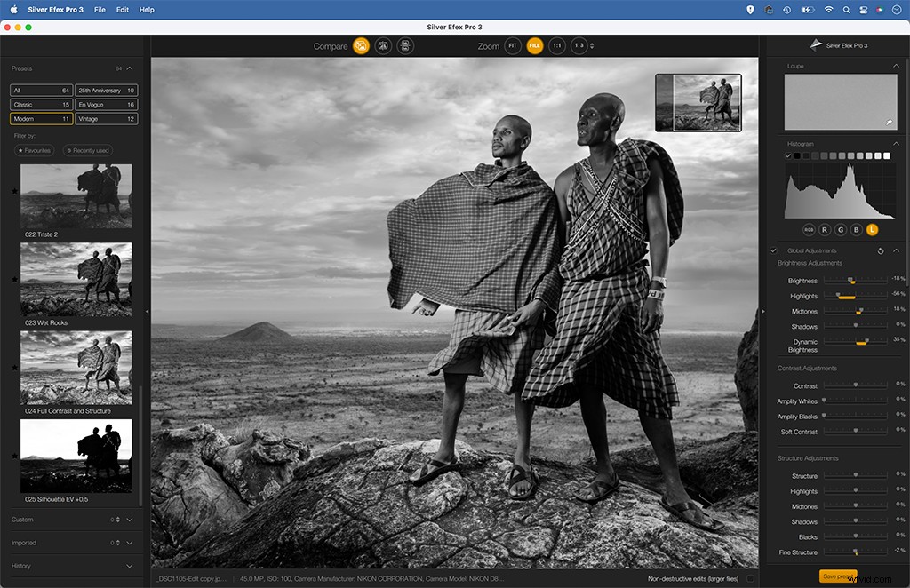Disable Global Adjustments via its checkbox

(x=775, y=250)
